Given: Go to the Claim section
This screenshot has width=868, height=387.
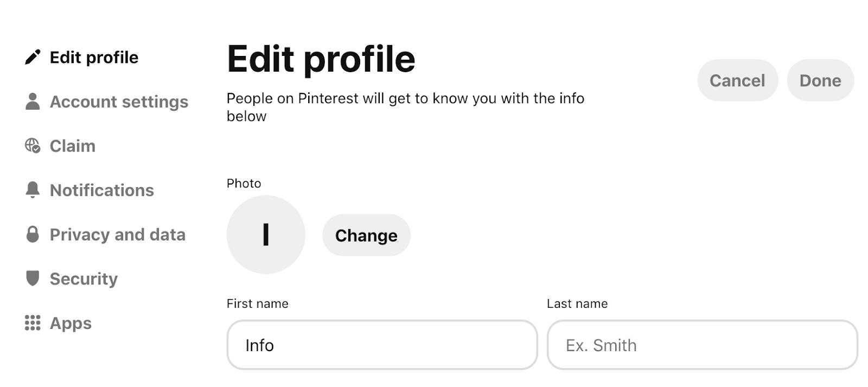Looking at the screenshot, I should 72,146.
